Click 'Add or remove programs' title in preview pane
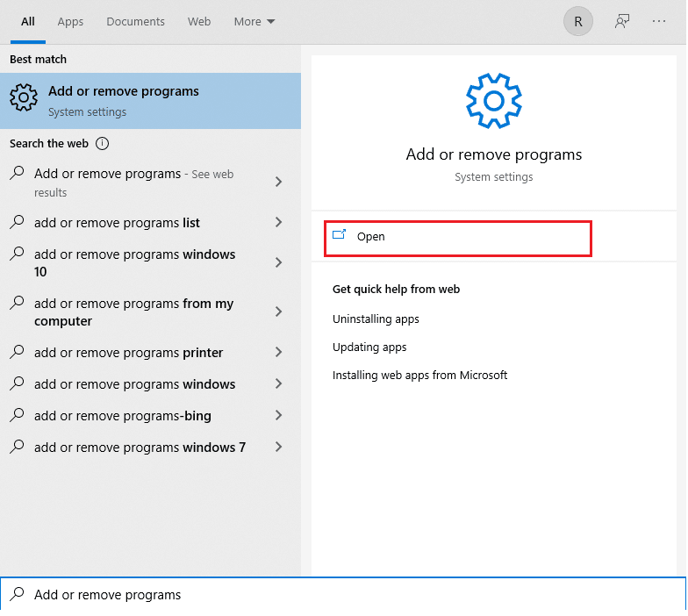Screen dimensions: 688x616 click(493, 154)
